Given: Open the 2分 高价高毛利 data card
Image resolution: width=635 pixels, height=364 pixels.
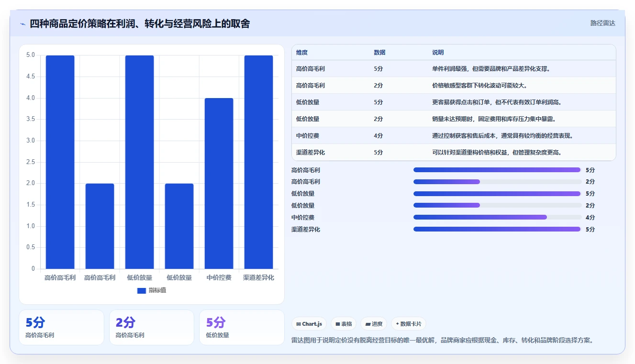Looking at the screenshot, I should tap(152, 327).
